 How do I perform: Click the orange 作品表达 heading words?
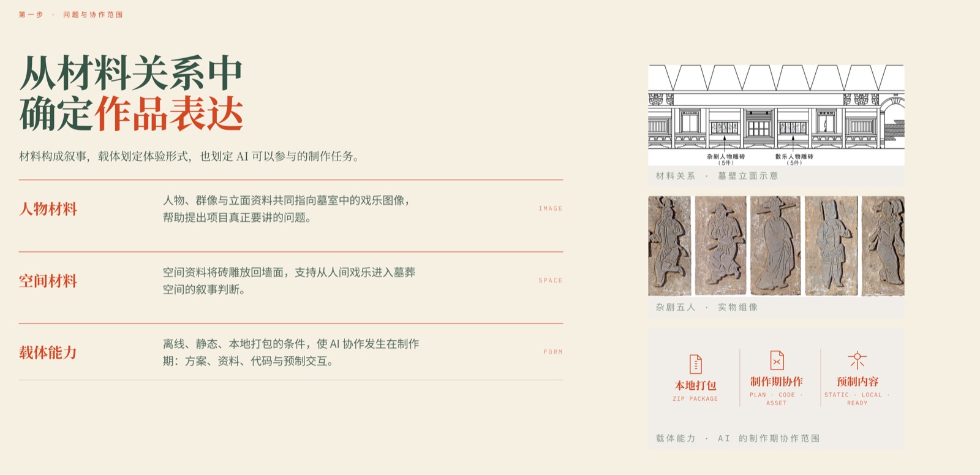point(168,114)
